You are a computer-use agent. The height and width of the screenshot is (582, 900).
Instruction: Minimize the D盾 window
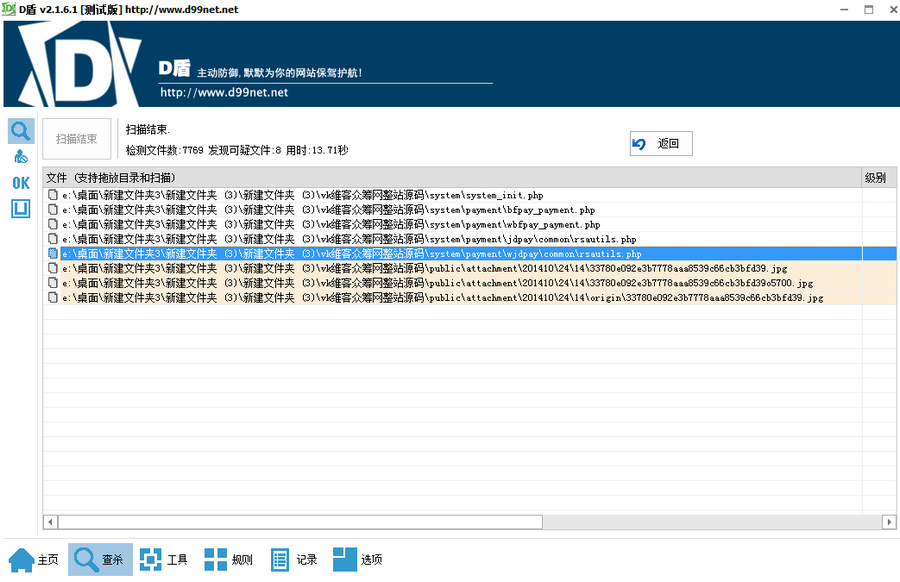pos(844,10)
